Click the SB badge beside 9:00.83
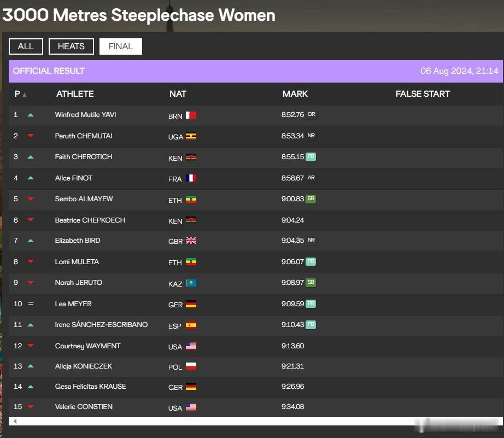The image size is (504, 438). [310, 198]
